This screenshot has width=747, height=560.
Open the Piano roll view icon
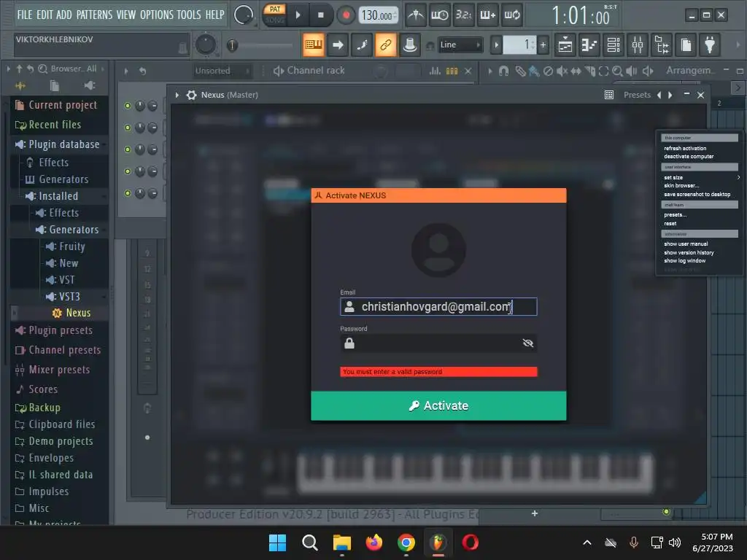pos(589,45)
